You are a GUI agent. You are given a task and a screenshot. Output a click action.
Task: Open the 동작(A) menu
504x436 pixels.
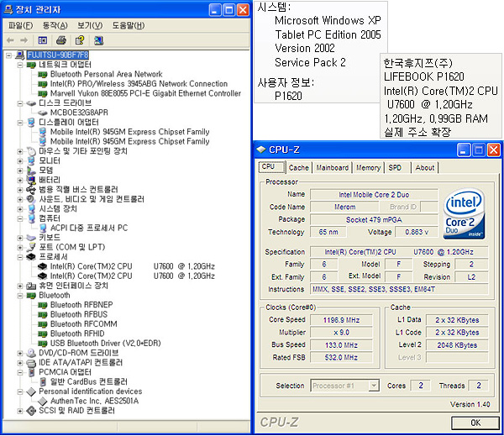(55, 25)
